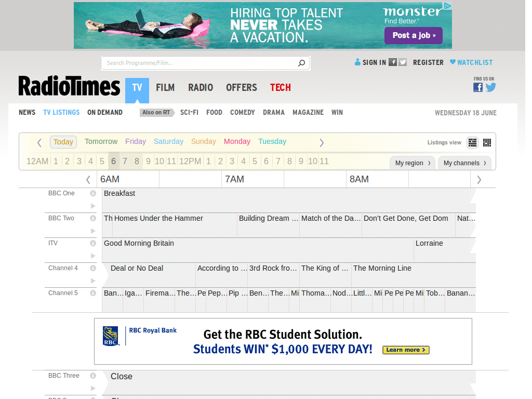Open the WIN link
Screen dimensions: 532x399
337,112
